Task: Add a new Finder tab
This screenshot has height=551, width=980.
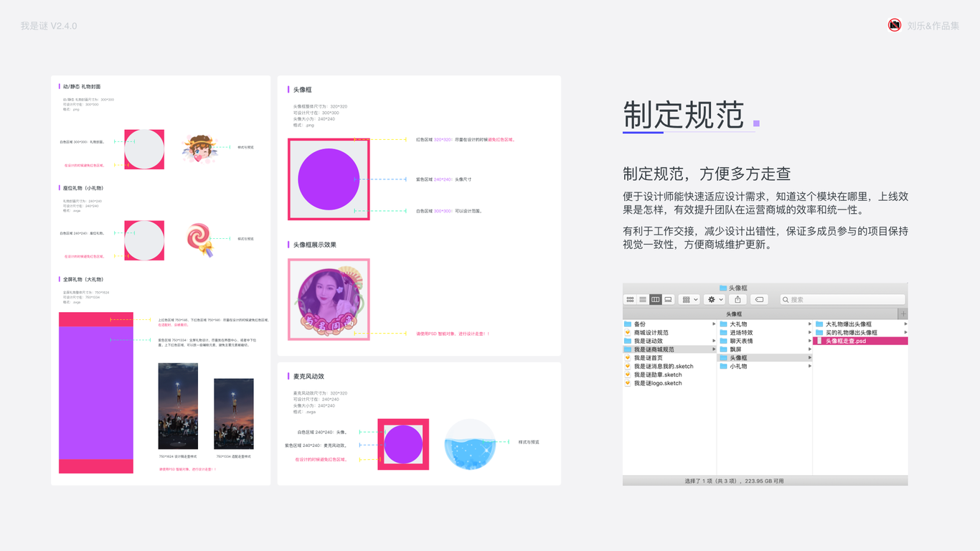Action: [x=903, y=314]
